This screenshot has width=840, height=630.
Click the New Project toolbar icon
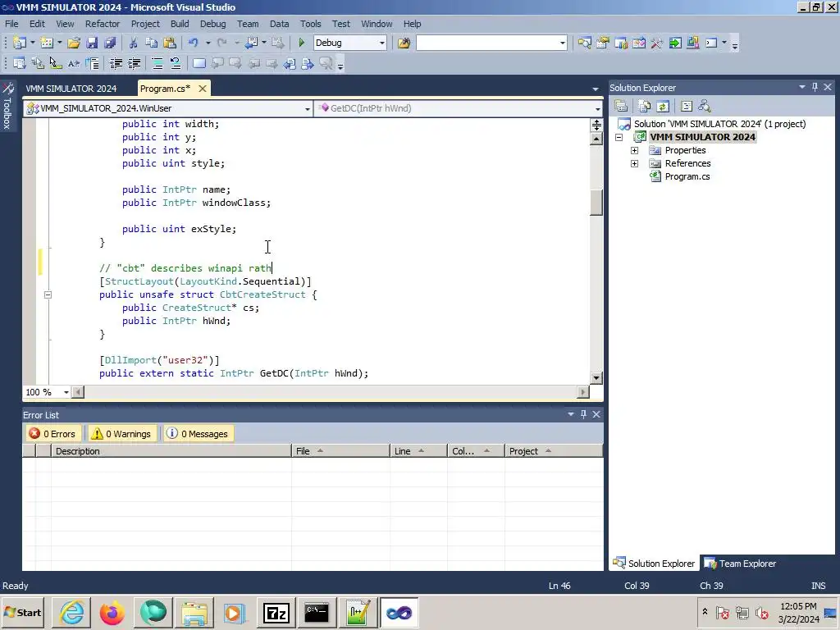(20, 43)
